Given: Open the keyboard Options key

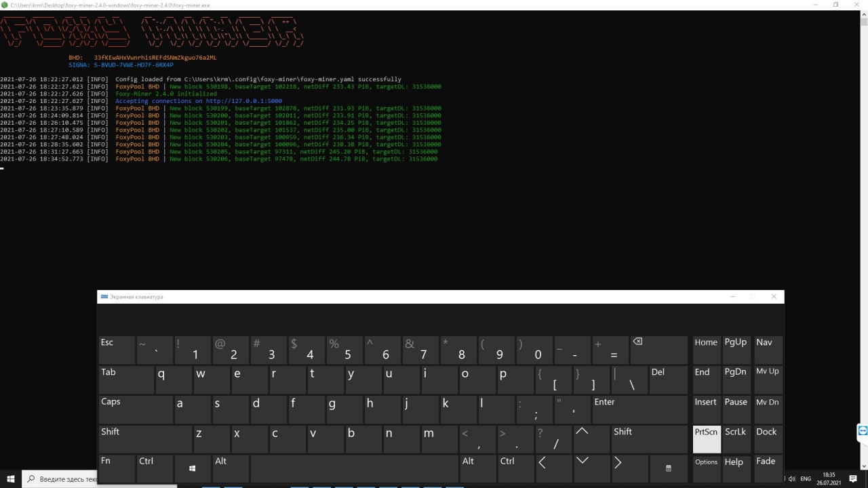Looking at the screenshot, I should coord(707,468).
